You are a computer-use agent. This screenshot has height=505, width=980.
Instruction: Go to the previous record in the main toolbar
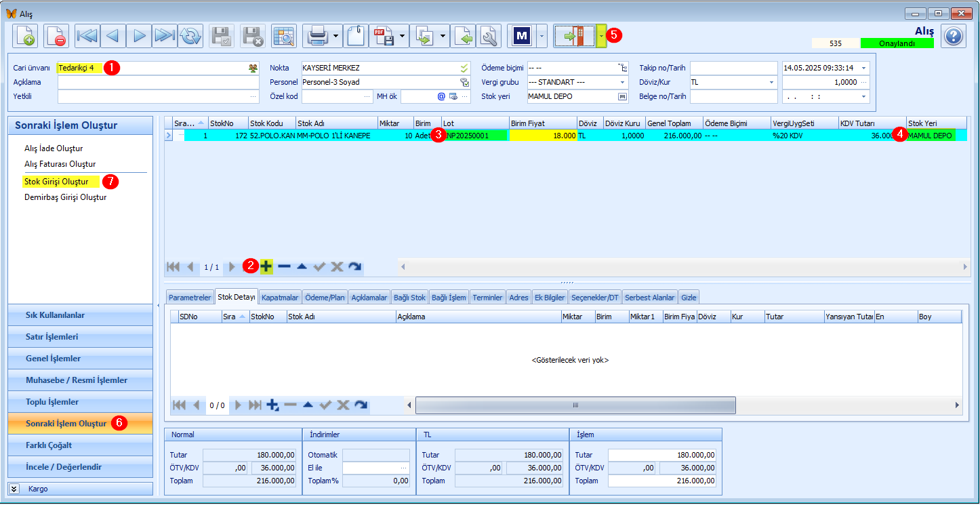pyautogui.click(x=113, y=35)
